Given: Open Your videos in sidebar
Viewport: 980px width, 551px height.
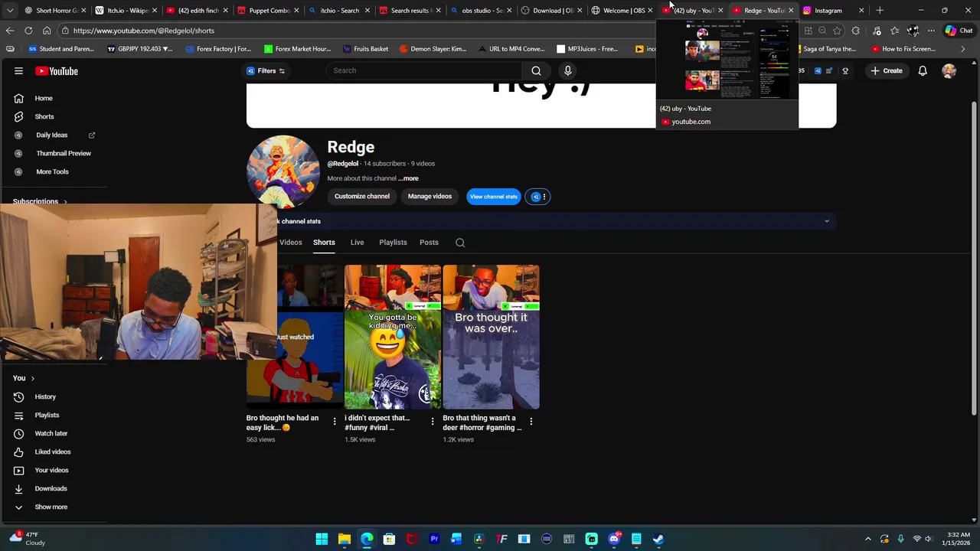Looking at the screenshot, I should pos(51,470).
